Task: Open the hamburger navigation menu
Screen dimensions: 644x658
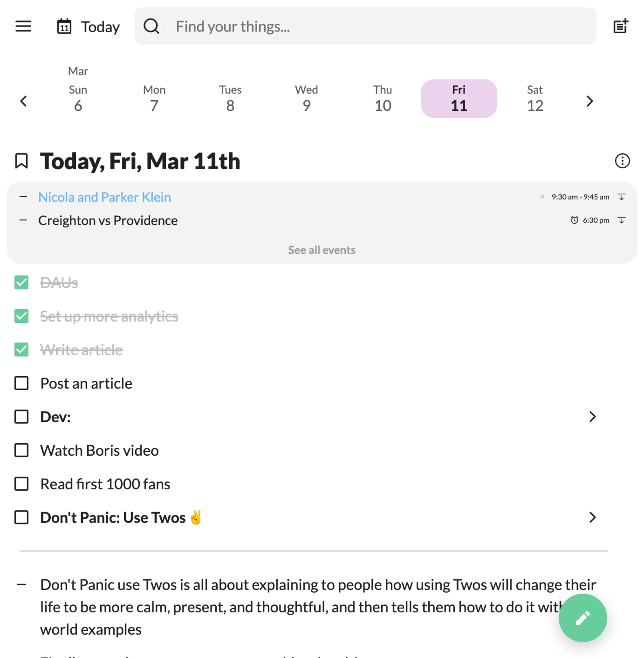Action: pyautogui.click(x=23, y=26)
